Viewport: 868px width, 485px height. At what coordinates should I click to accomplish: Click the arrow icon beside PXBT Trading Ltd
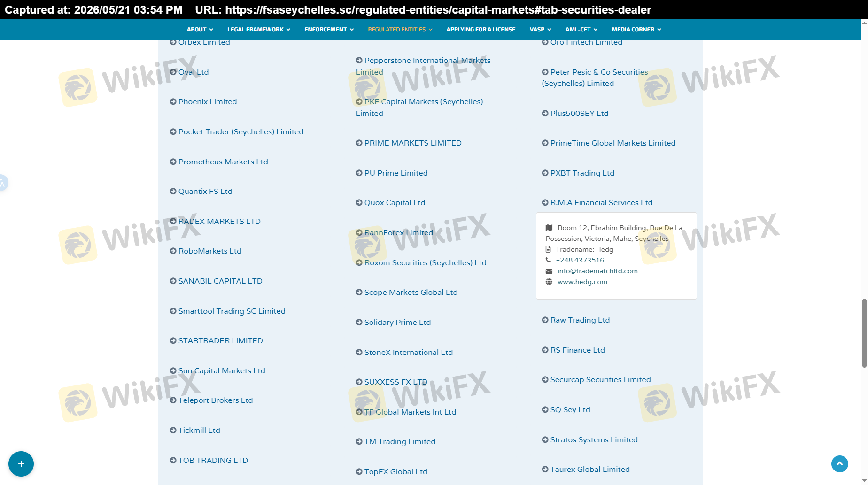(545, 173)
